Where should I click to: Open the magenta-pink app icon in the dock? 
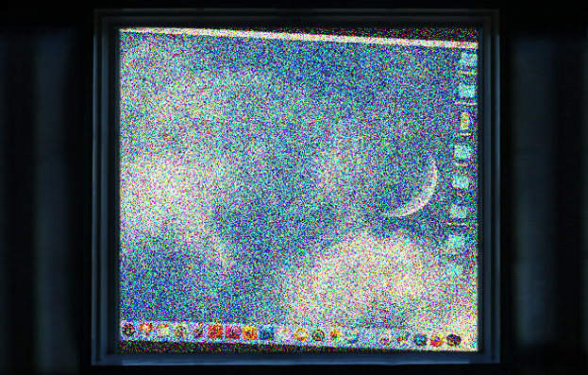232,332
